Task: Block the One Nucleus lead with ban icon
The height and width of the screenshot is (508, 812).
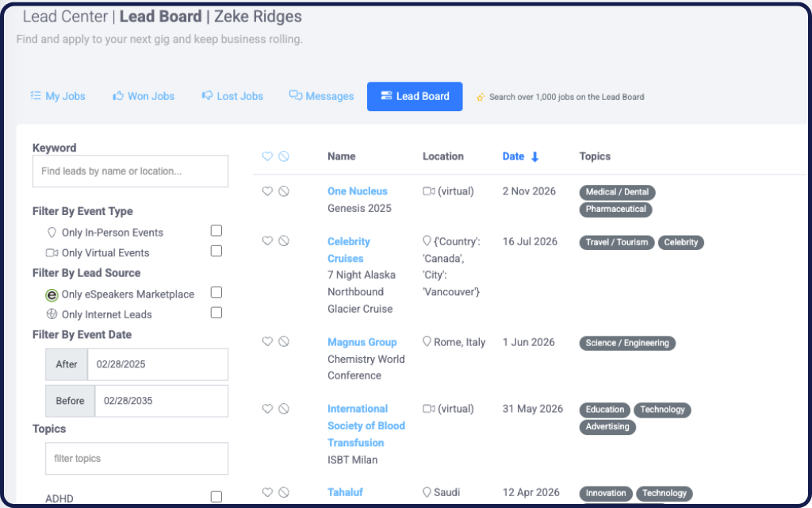Action: 284,191
